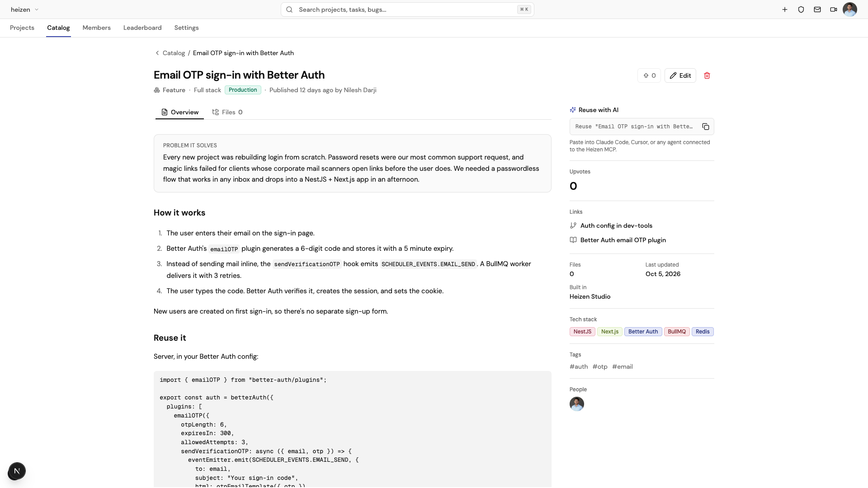Click the video camera icon
The height and width of the screenshot is (488, 868).
pyautogui.click(x=834, y=9)
